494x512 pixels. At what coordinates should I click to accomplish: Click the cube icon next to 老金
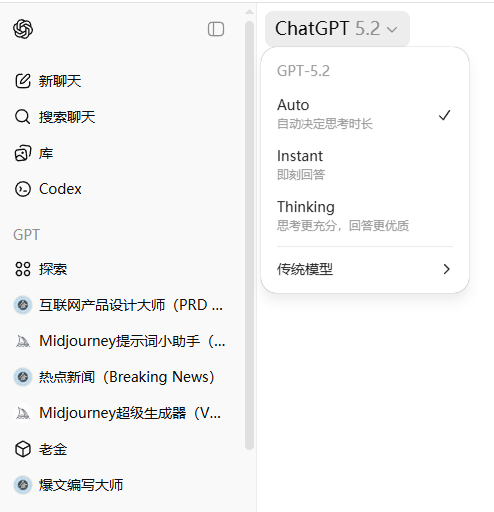click(x=23, y=449)
